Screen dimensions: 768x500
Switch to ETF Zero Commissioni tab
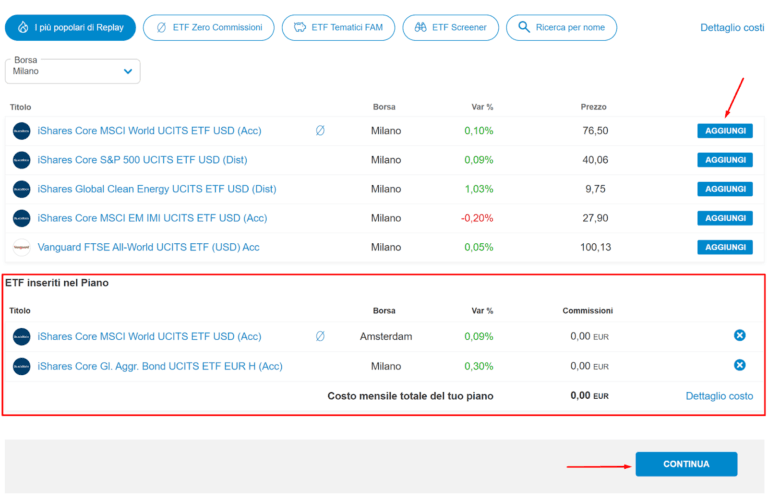point(208,28)
